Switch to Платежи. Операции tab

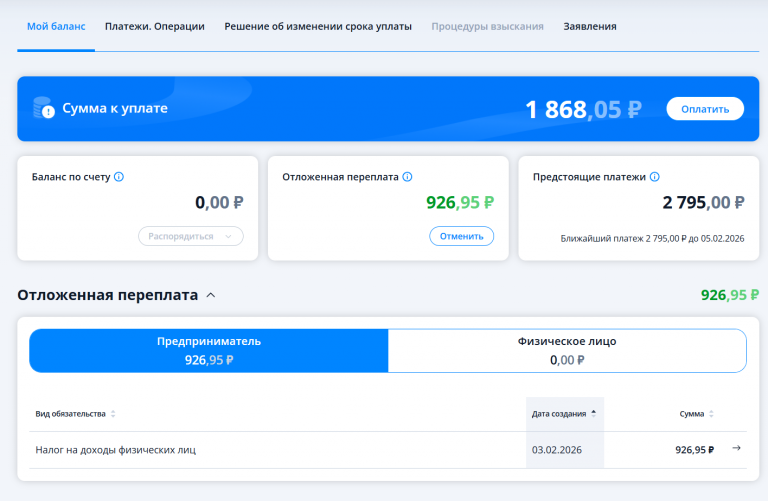pyautogui.click(x=155, y=26)
